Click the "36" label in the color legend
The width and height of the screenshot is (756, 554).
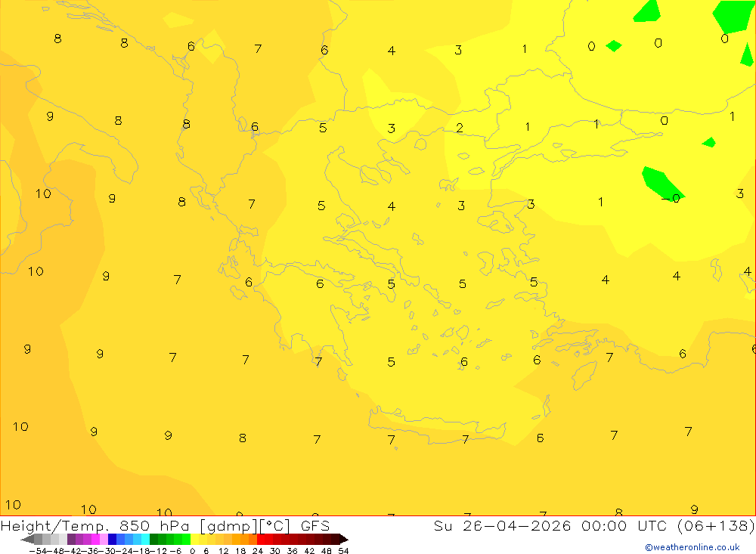tap(292, 551)
